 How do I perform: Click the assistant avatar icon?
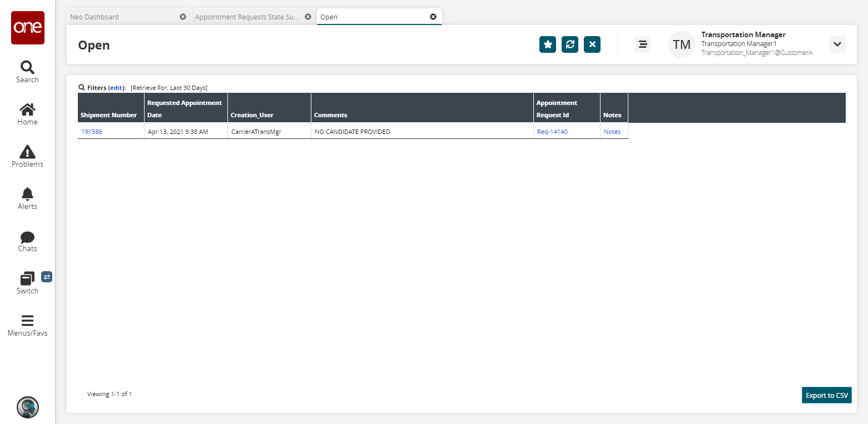[x=27, y=407]
